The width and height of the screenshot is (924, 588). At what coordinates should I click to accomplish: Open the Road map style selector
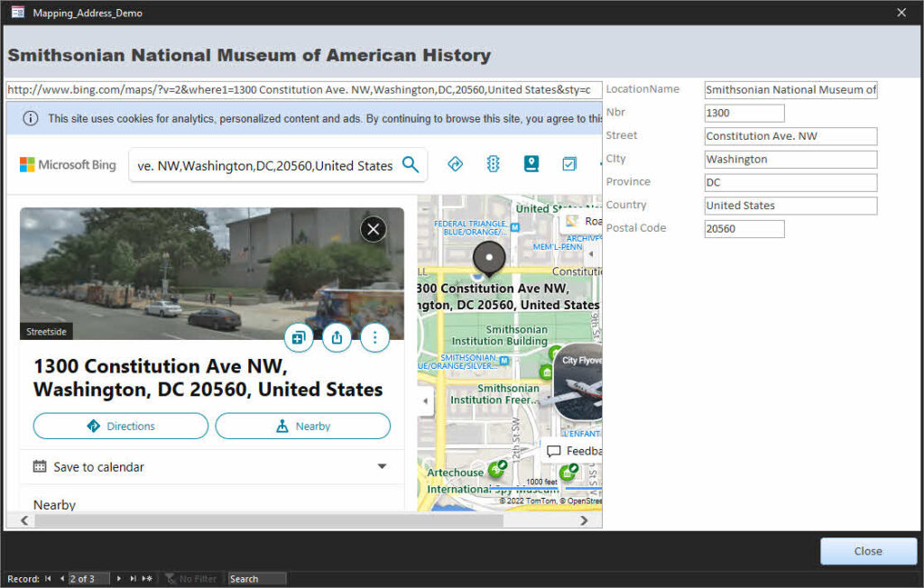point(583,221)
